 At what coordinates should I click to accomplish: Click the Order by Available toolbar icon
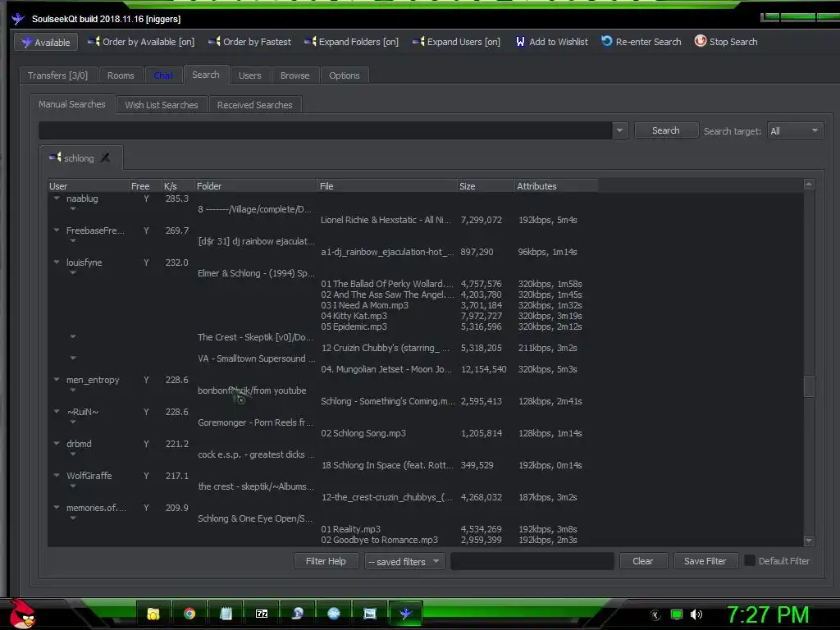[x=94, y=41]
